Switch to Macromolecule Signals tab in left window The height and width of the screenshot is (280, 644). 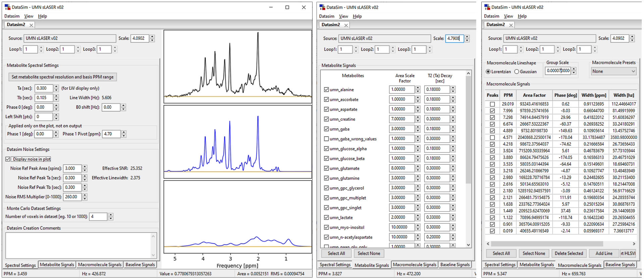pyautogui.click(x=100, y=265)
